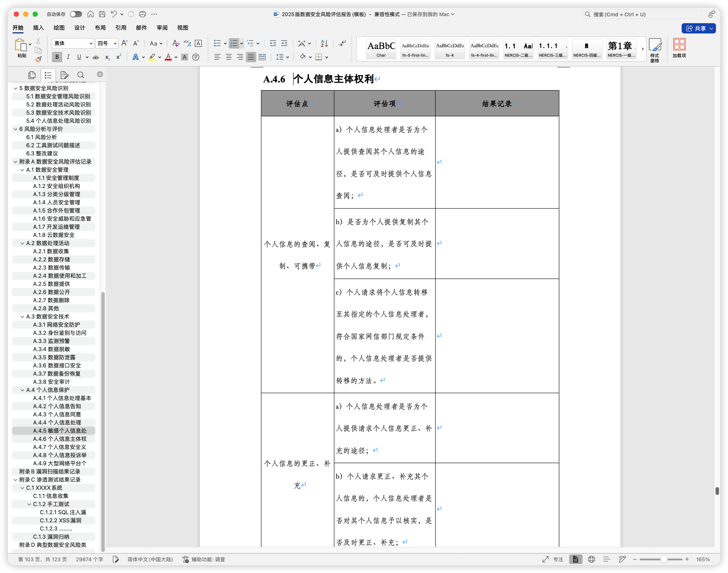728x573 pixels.
Task: Collapse the A.4 个人信息保护 outline node
Action: (x=22, y=390)
